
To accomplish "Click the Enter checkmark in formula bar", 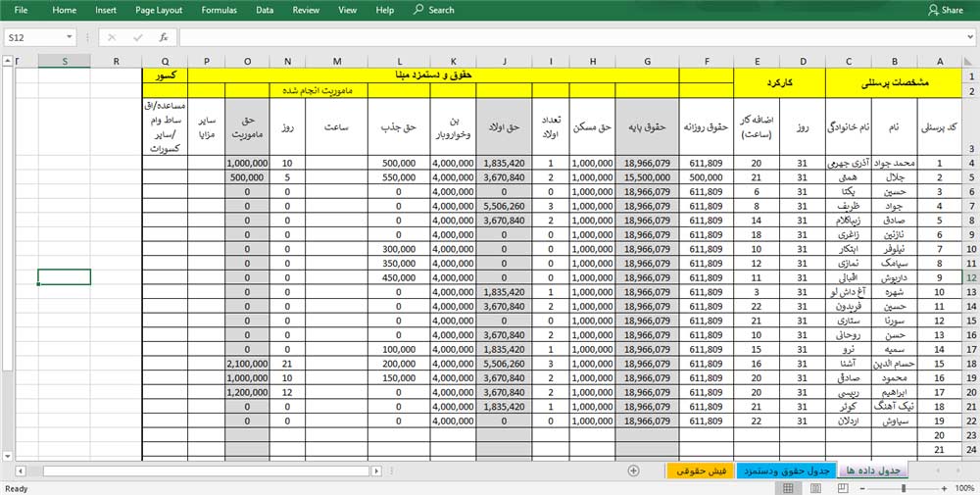I will point(137,37).
